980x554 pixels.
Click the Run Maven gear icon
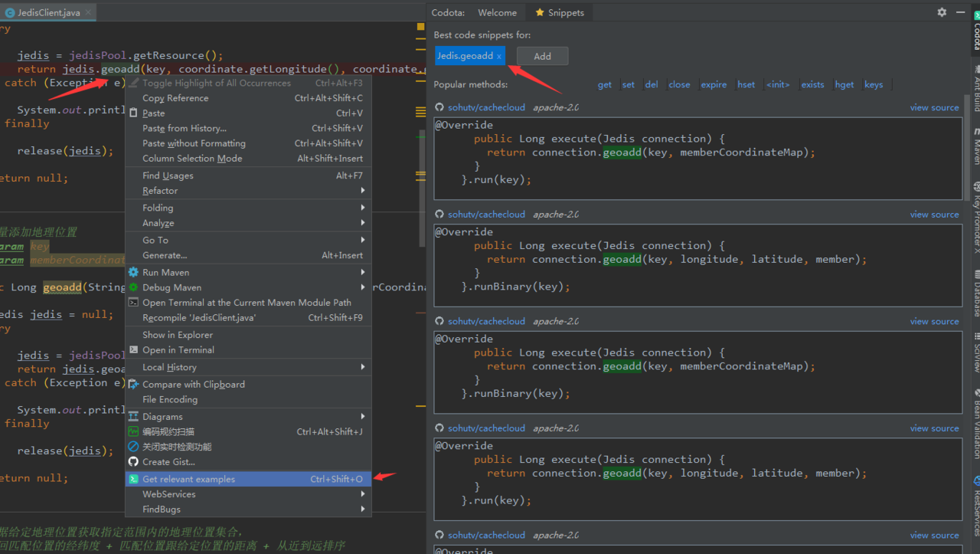[x=133, y=272]
